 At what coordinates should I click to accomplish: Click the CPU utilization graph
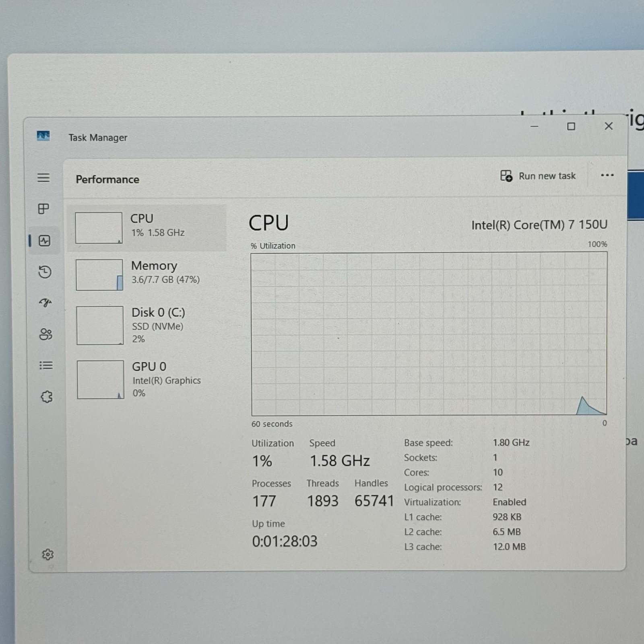pyautogui.click(x=429, y=334)
